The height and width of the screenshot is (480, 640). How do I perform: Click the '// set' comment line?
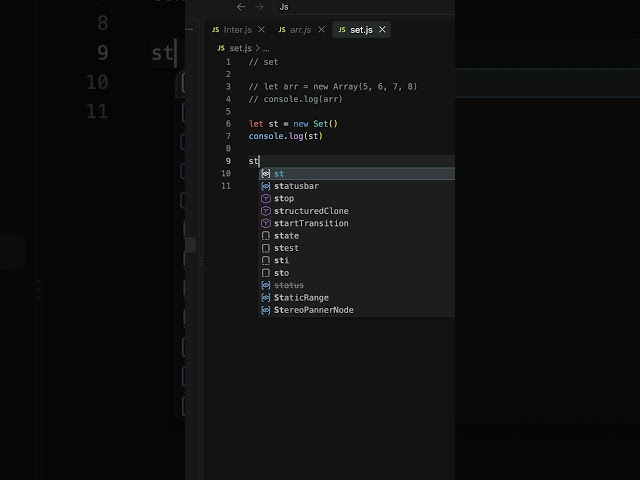(x=263, y=62)
